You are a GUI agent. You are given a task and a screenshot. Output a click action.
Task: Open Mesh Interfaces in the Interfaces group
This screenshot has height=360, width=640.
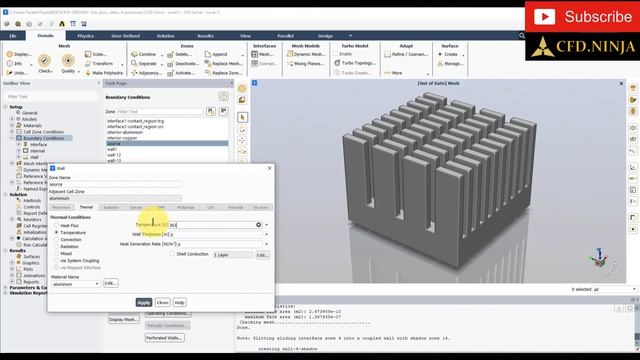point(262,54)
